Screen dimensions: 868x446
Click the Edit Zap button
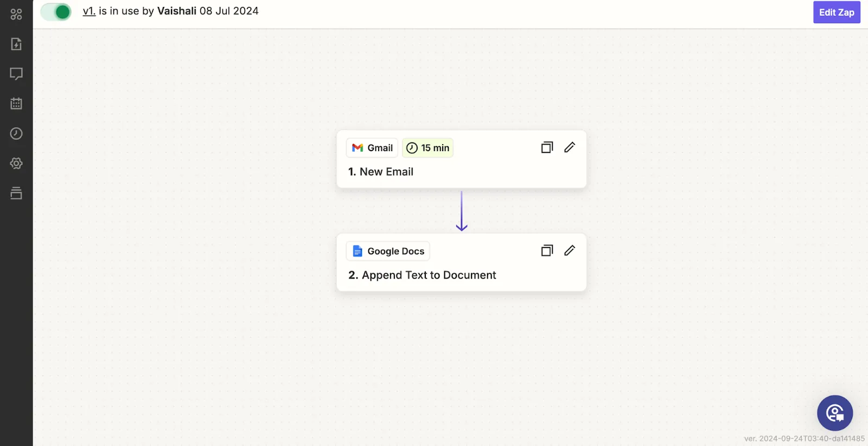(837, 12)
